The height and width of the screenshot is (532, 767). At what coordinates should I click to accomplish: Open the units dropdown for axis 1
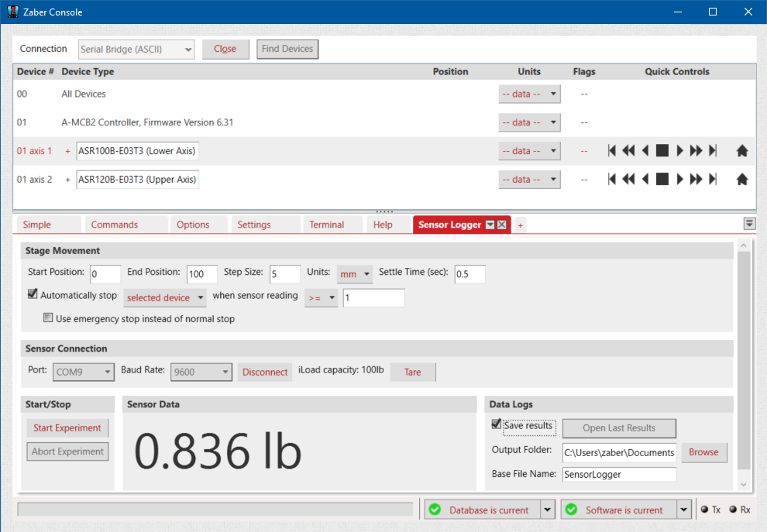tap(529, 150)
